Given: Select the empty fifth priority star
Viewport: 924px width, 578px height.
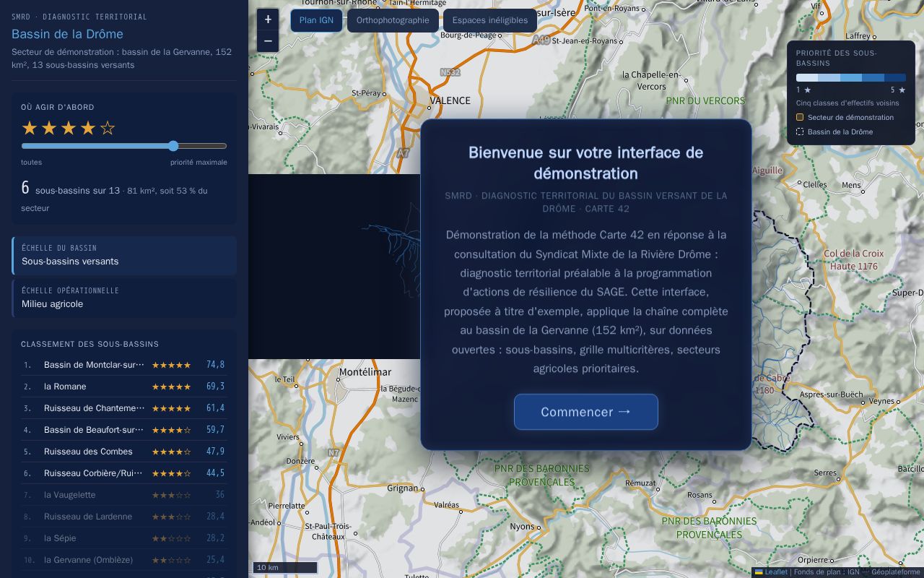Looking at the screenshot, I should pyautogui.click(x=108, y=129).
